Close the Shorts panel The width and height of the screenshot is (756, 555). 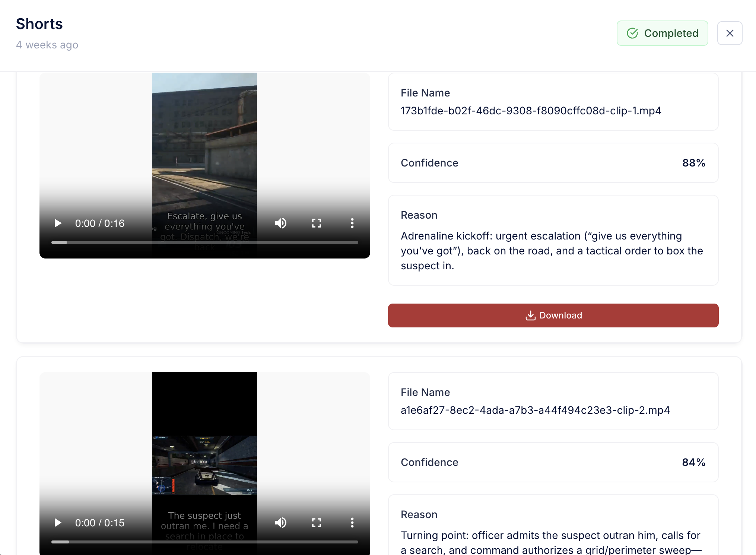pos(730,33)
